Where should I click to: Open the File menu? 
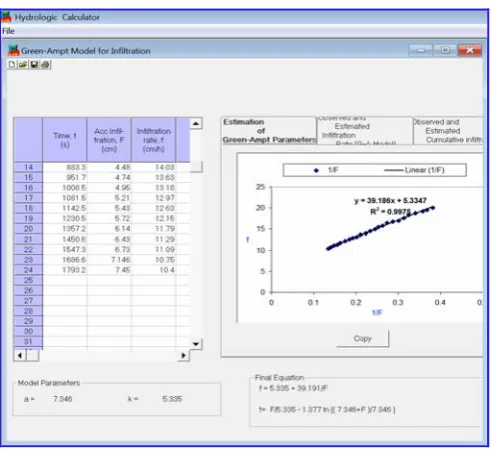[x=8, y=31]
